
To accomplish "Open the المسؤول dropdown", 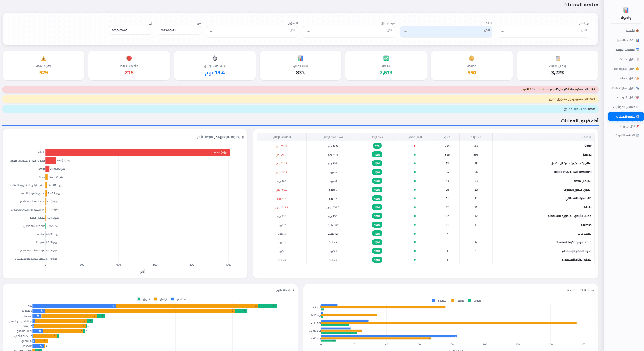I will [252, 32].
